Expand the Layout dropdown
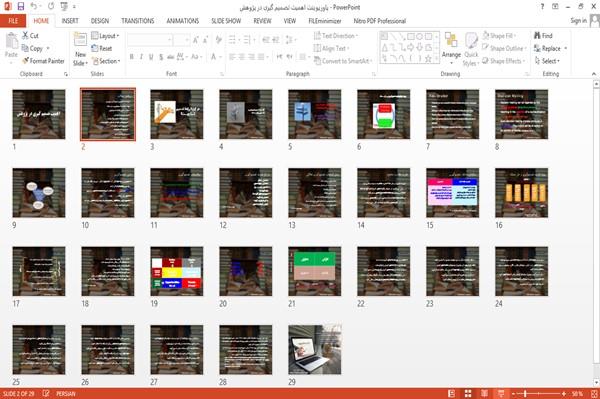Viewport: 600px width, 399px height. (x=105, y=36)
